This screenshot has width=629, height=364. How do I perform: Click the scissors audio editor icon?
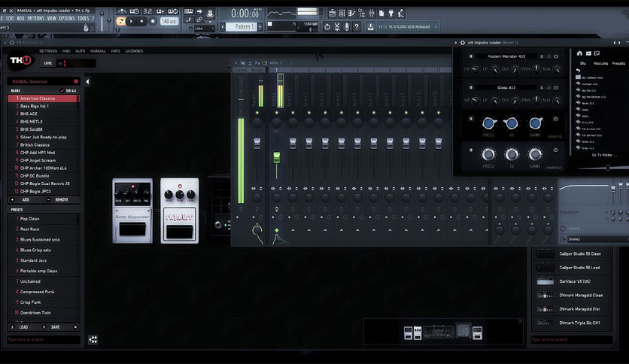(337, 27)
